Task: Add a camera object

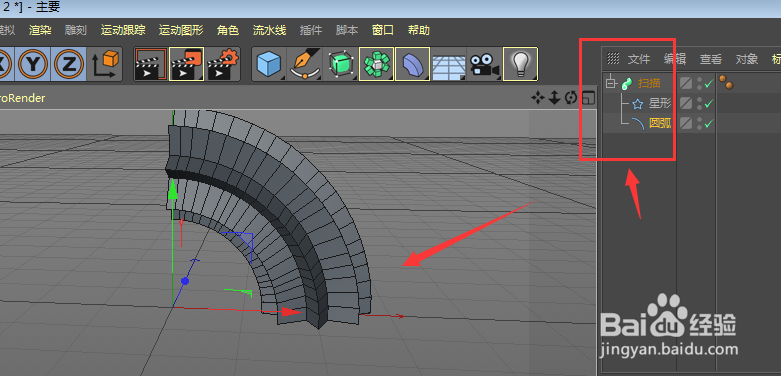Action: pyautogui.click(x=484, y=64)
